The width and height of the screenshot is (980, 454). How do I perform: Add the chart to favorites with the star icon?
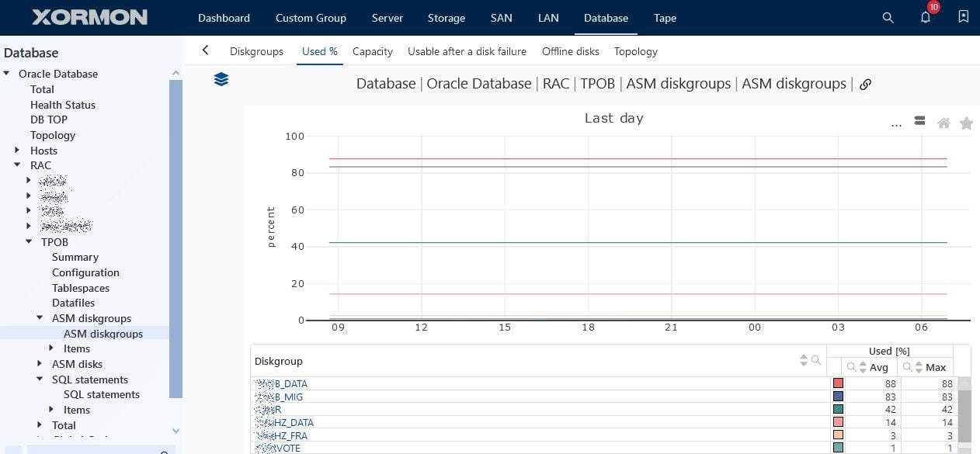966,123
